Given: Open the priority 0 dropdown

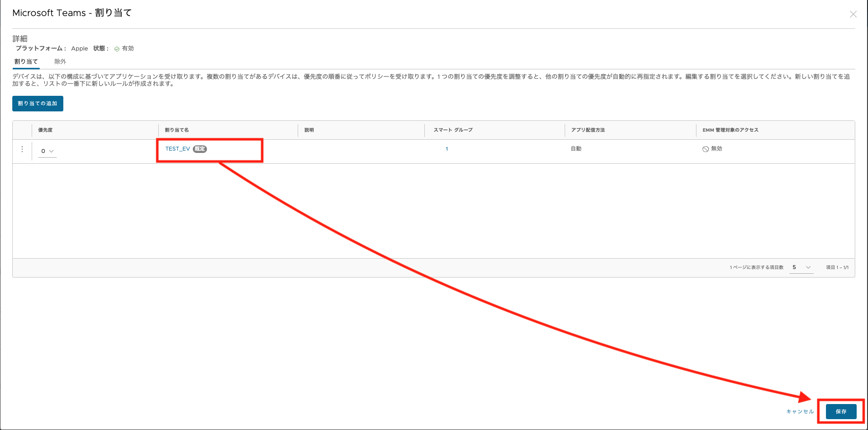Looking at the screenshot, I should pos(47,151).
